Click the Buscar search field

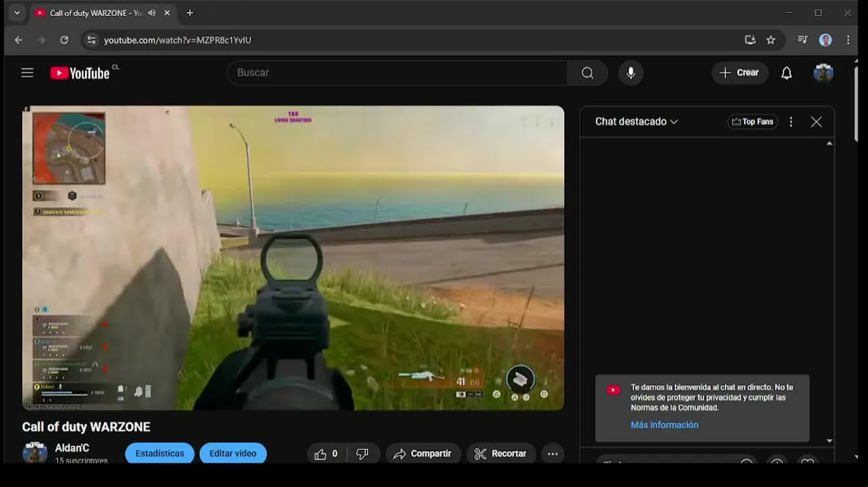[397, 72]
